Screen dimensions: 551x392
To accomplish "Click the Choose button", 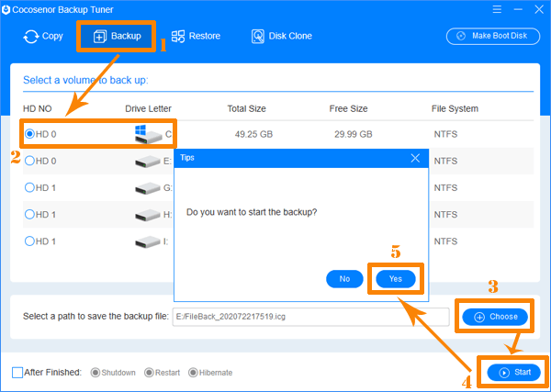I will tap(495, 317).
